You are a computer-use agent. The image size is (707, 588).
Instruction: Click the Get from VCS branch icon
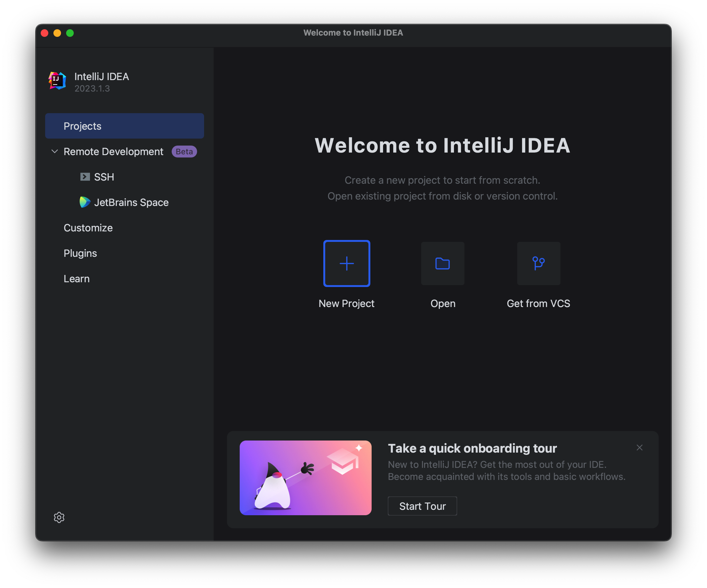point(538,263)
